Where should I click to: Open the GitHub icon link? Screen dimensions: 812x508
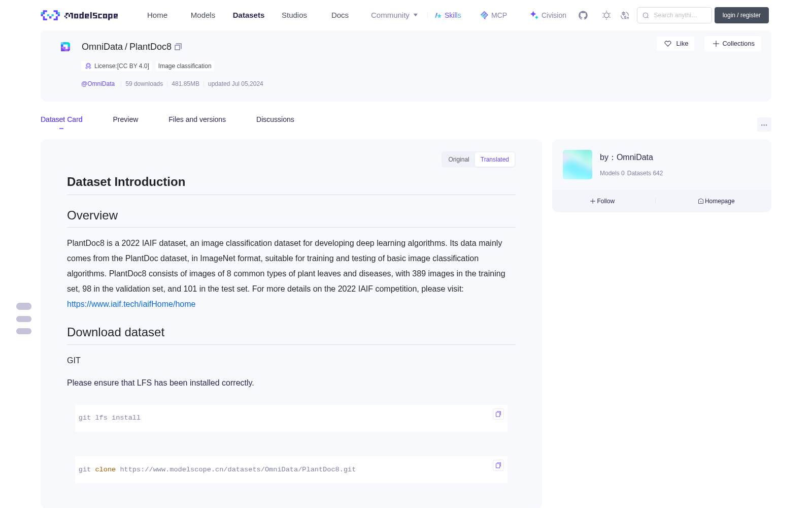(583, 15)
